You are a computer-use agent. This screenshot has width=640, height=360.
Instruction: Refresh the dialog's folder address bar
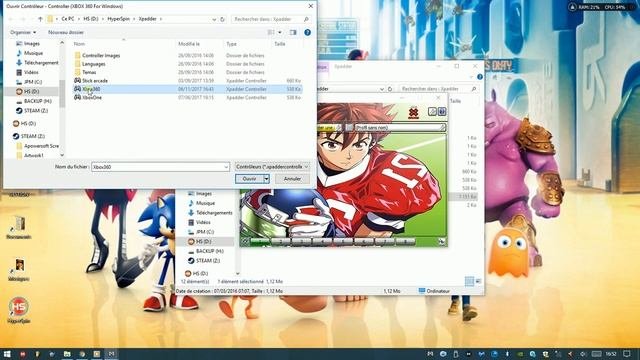[222, 19]
